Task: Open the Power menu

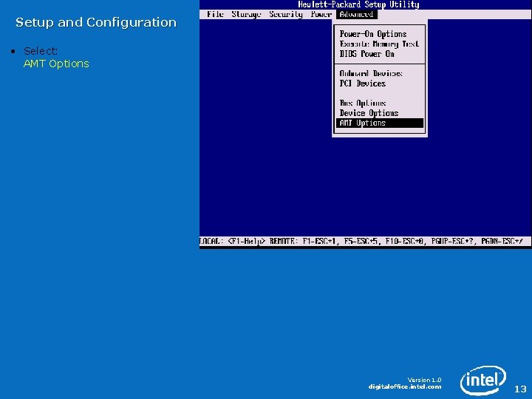Action: [x=321, y=14]
